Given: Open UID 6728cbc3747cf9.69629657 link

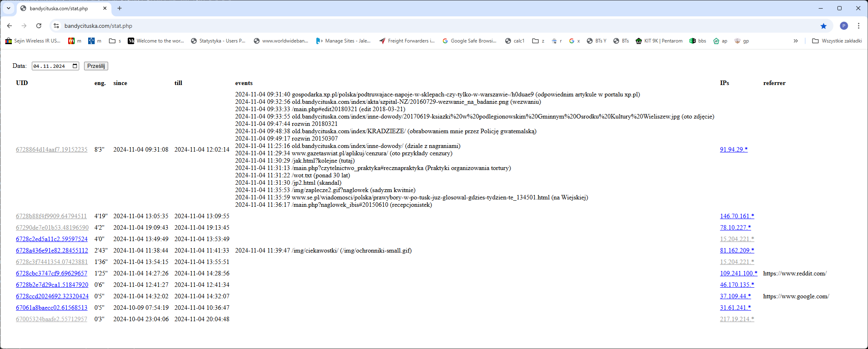Looking at the screenshot, I should 51,273.
